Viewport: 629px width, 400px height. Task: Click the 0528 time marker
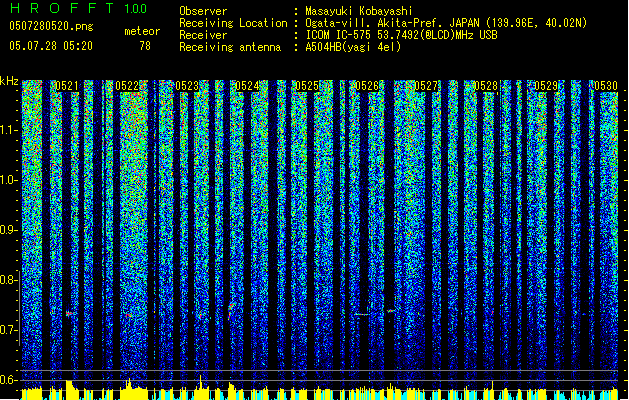click(x=486, y=86)
